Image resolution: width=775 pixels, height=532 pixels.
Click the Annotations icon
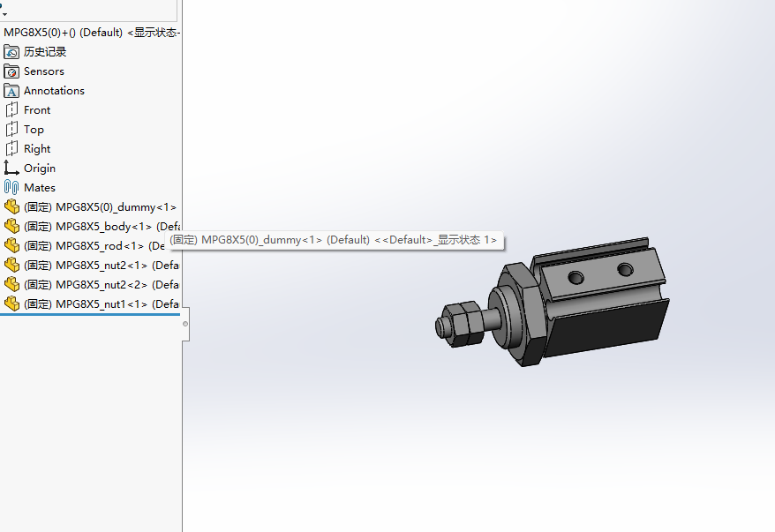coord(11,91)
